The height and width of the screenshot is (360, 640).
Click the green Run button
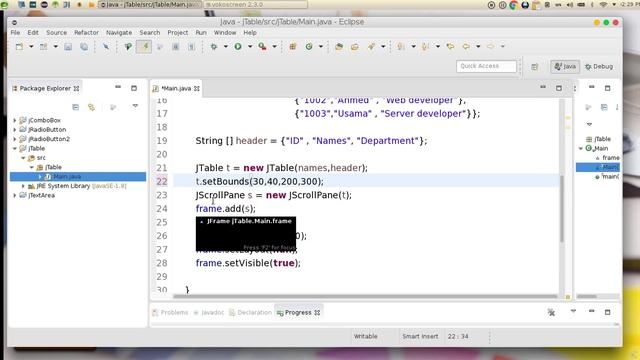pyautogui.click(x=238, y=47)
